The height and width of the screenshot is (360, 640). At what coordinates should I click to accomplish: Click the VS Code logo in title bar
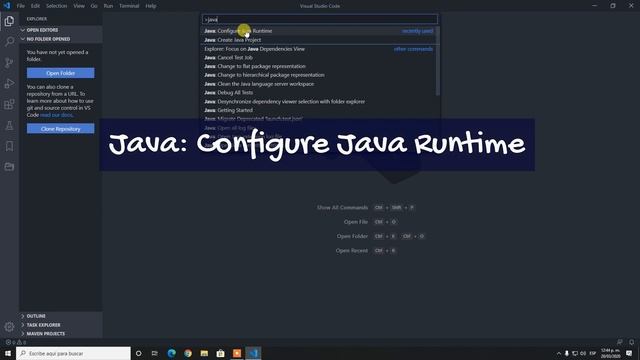[7, 6]
